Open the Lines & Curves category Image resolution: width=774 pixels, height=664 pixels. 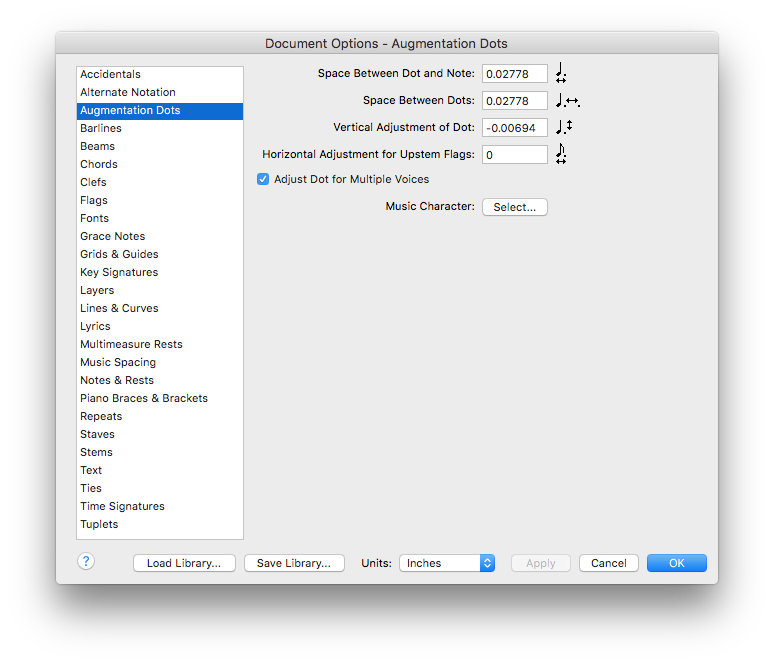[x=160, y=309]
